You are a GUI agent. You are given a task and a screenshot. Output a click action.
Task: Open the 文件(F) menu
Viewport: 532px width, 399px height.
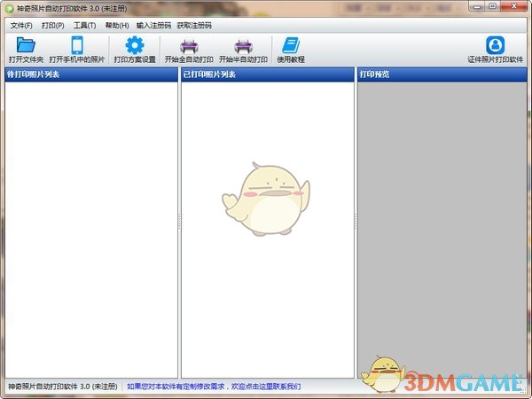point(21,26)
